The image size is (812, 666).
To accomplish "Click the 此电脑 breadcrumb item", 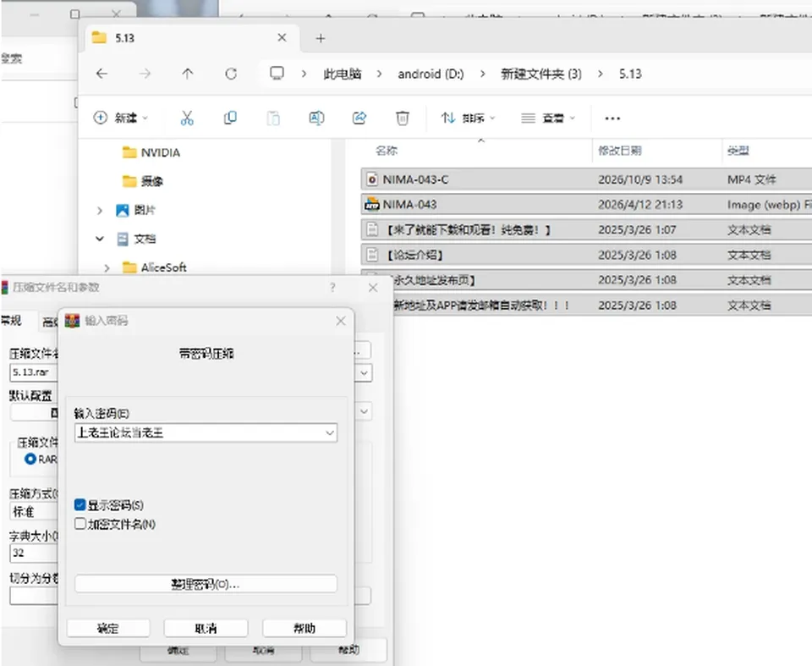I will click(343, 74).
